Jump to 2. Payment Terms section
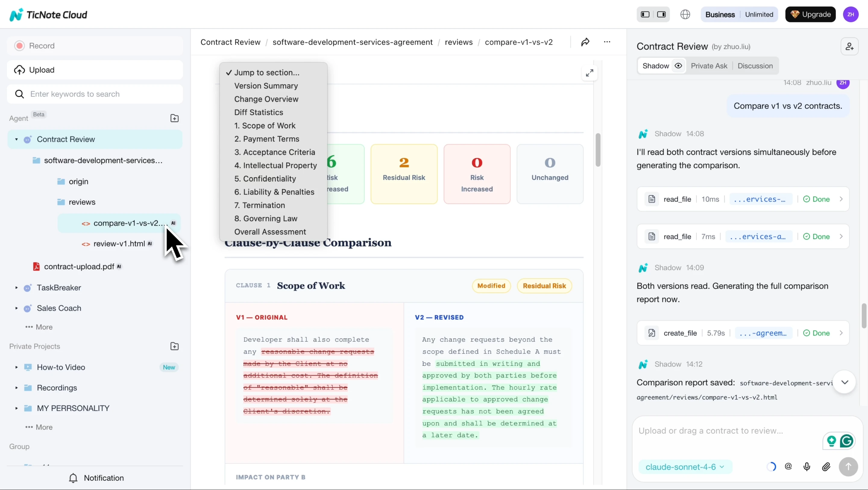 click(266, 139)
